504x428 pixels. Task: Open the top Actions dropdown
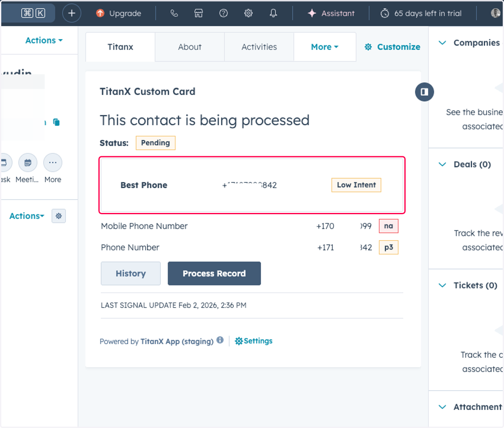tap(44, 40)
